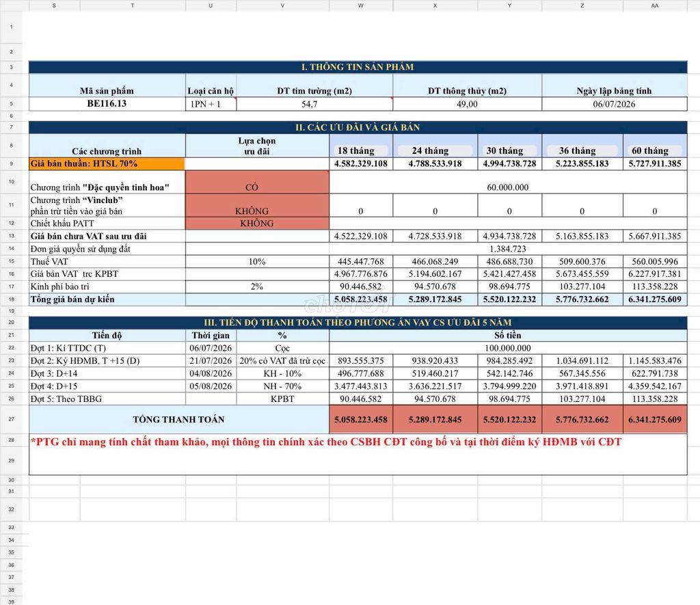This screenshot has height=605, width=700.
Task: Click '113.358.228' in Kinh phí bảo trì row
Action: tap(655, 286)
